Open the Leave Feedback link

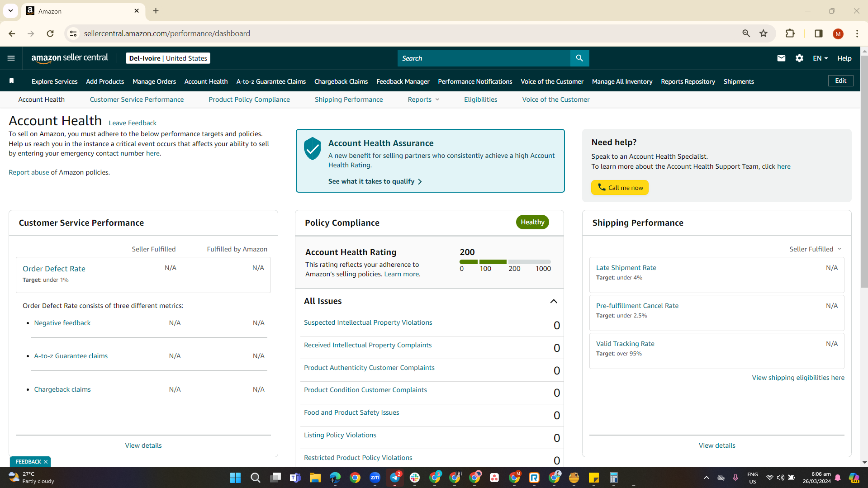coord(133,123)
